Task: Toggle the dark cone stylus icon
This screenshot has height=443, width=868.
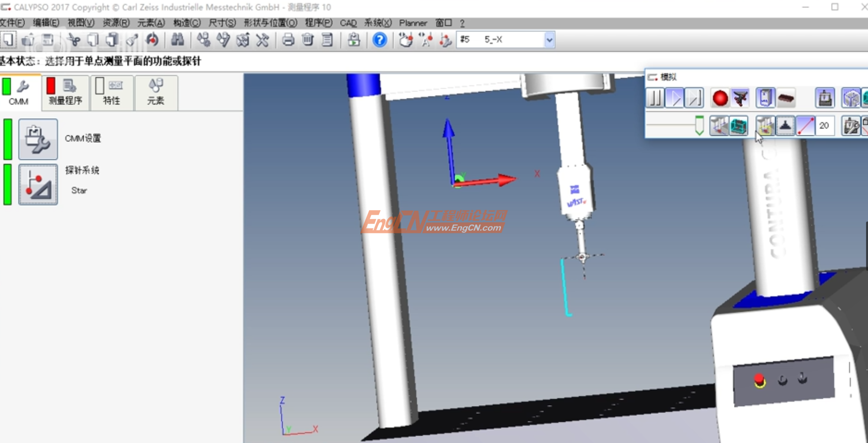Action: 785,126
